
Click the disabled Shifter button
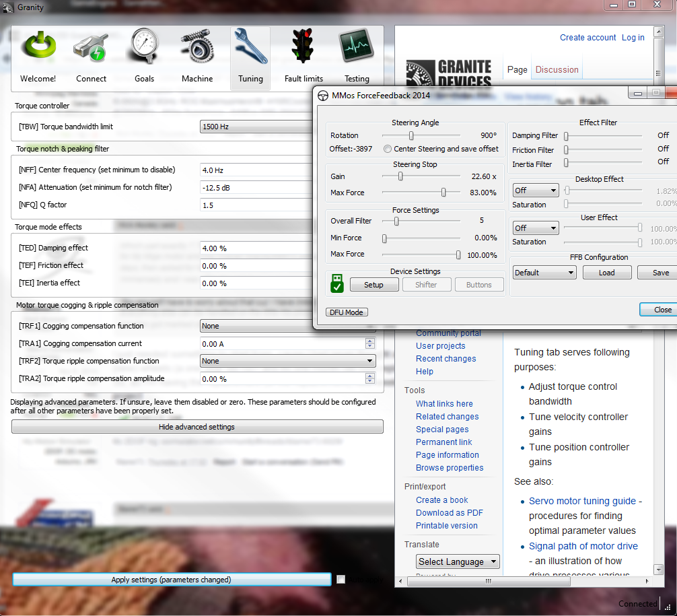pyautogui.click(x=426, y=285)
